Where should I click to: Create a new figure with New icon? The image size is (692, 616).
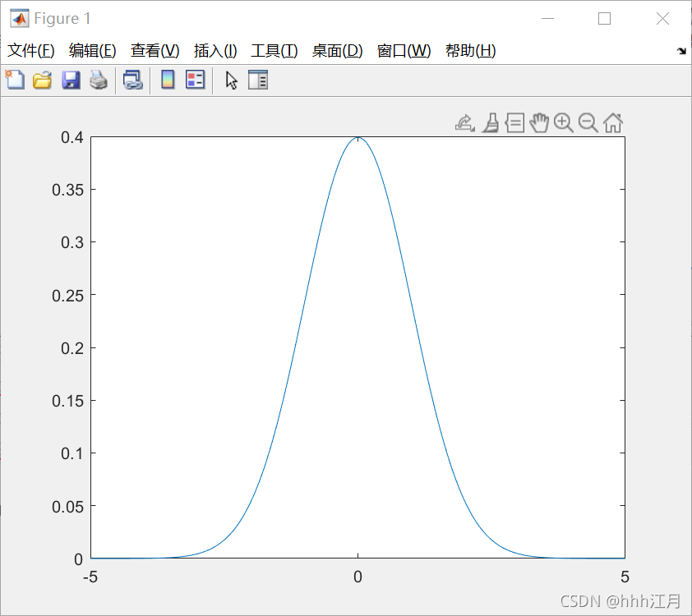pyautogui.click(x=15, y=80)
